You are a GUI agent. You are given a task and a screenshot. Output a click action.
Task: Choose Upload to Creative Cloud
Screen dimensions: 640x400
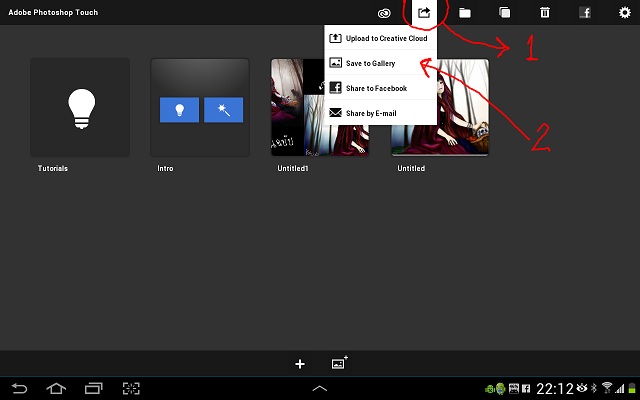(x=380, y=38)
